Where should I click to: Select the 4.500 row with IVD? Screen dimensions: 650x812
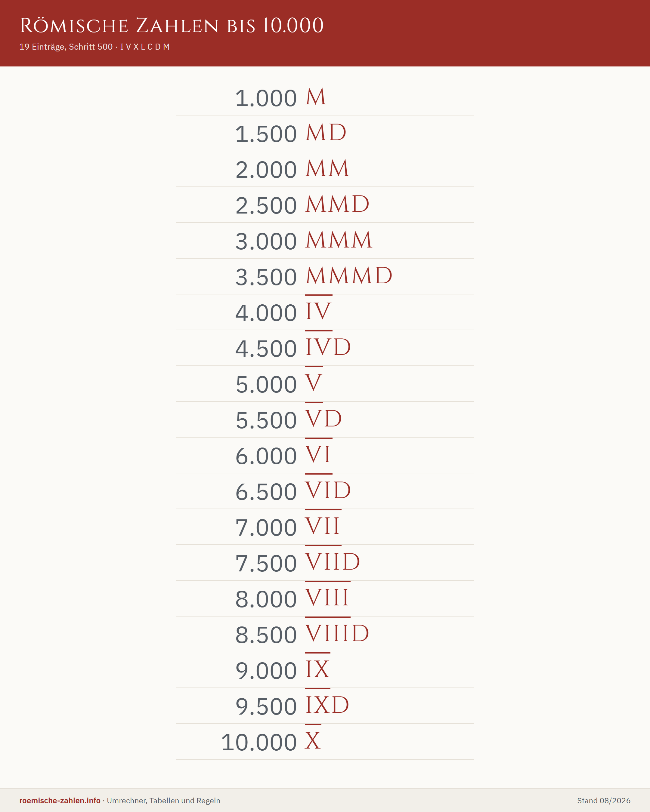click(x=325, y=348)
